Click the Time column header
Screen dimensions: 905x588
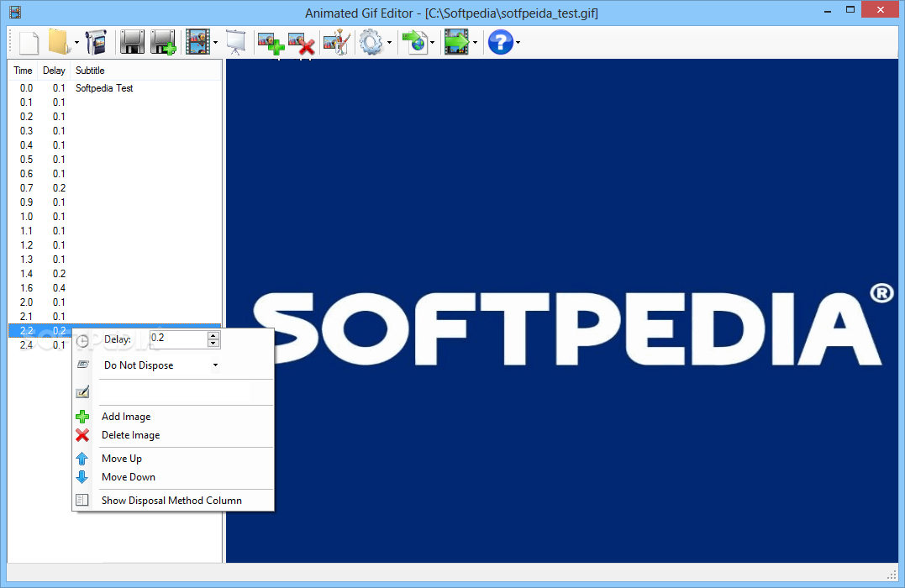pos(23,71)
